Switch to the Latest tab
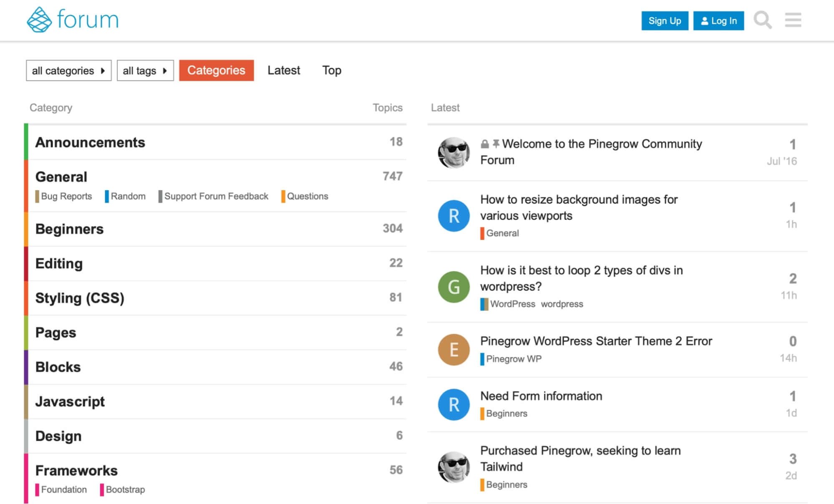This screenshot has height=504, width=834. [x=284, y=70]
